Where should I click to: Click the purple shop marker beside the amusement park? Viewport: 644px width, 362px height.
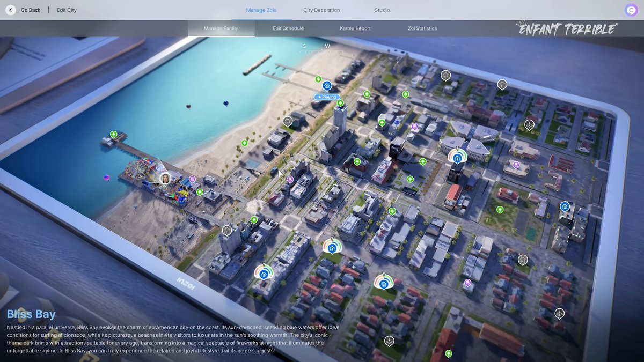[x=192, y=179]
